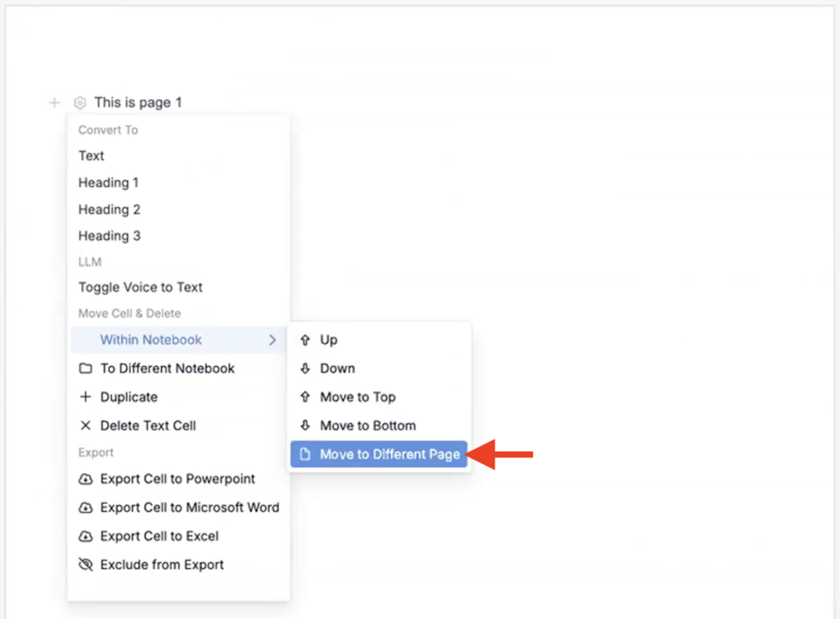840x619 pixels.
Task: Click the "This is page 1" text cell
Action: [138, 103]
